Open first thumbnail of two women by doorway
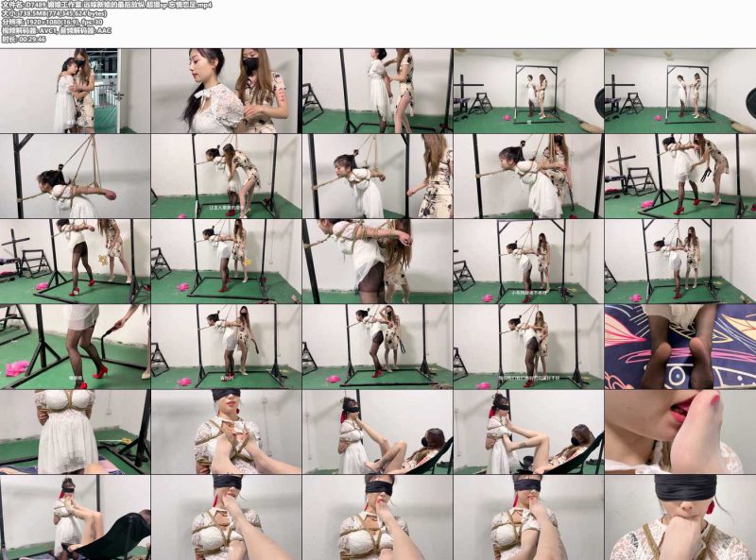This screenshot has height=560, width=756. click(x=76, y=91)
